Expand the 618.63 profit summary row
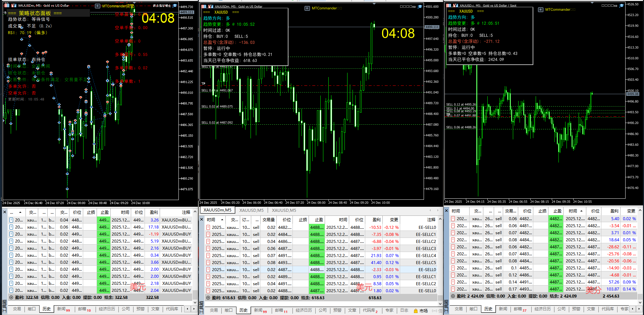Viewport: 644px width, 315px height. [208, 298]
